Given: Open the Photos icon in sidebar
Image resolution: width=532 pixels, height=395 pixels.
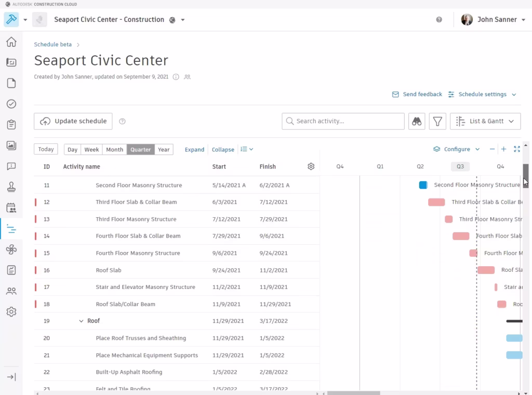Looking at the screenshot, I should tap(11, 145).
